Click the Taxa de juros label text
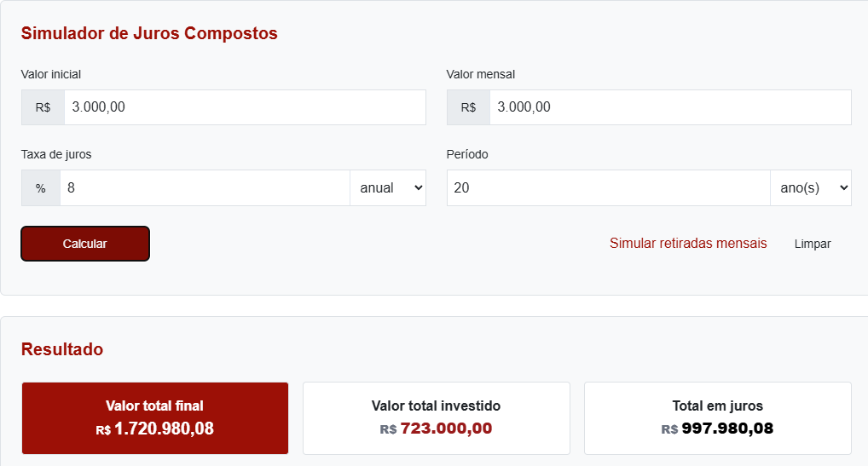 coord(56,154)
